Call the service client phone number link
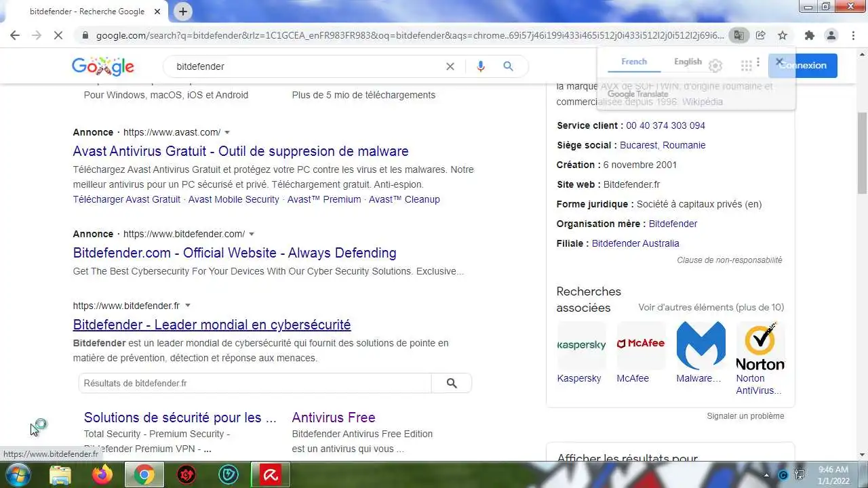 coord(665,125)
